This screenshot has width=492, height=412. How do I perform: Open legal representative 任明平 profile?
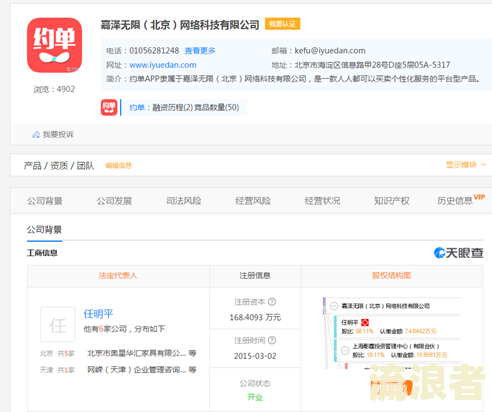tap(98, 314)
